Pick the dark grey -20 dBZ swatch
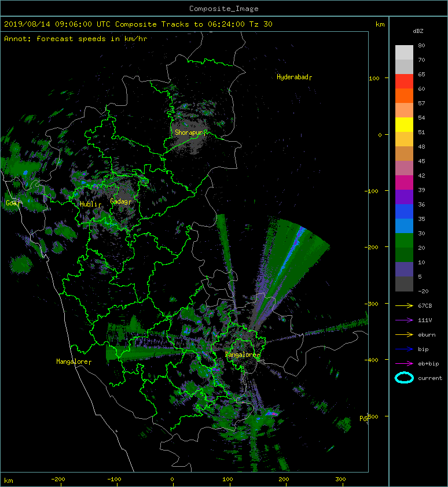The height and width of the screenshot is (487, 448). (404, 283)
